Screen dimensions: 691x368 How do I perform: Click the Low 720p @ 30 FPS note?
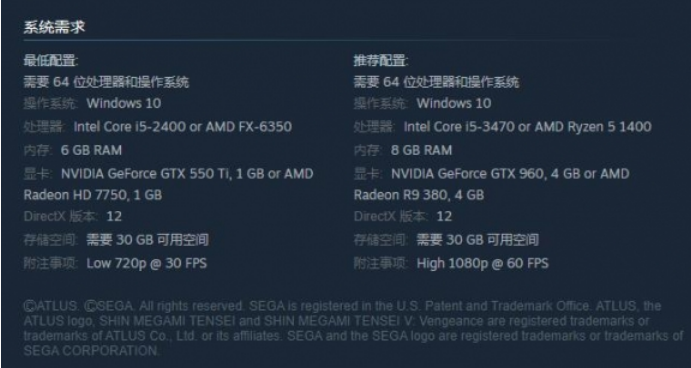tap(146, 264)
